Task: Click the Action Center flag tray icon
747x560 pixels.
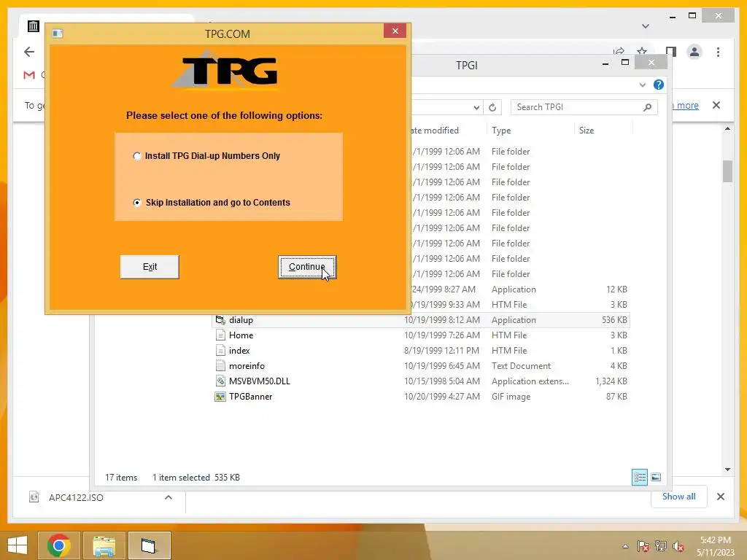Action: [x=643, y=546]
